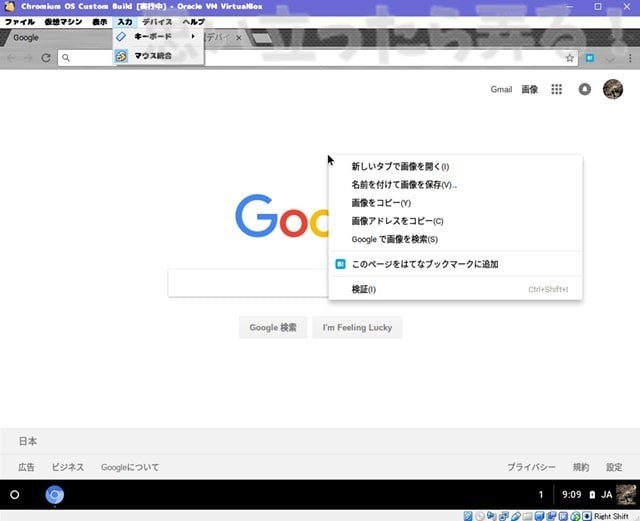Click I'm Feeling Lucky button
This screenshot has height=521, width=640.
coord(357,327)
